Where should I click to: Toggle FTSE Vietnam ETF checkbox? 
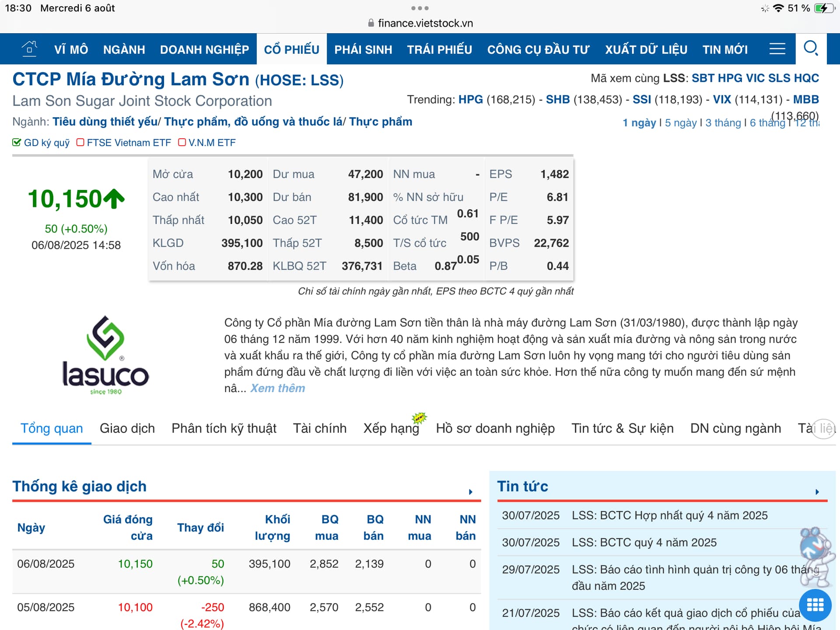(80, 143)
